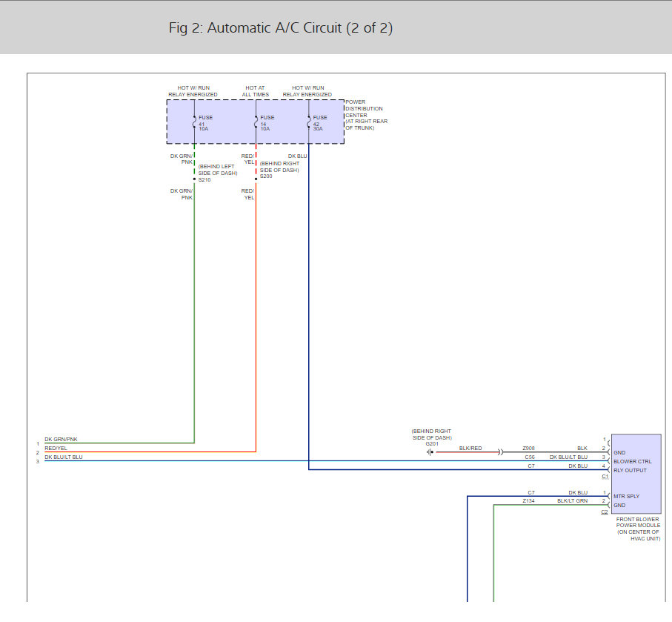Screen dimensions: 672x622
Task: Select the 'HOT AT ALL TIMES' label
Action: click(x=256, y=91)
